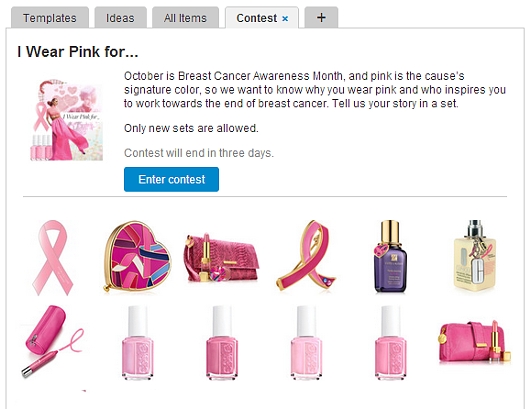Select the gold-trimmed pink ribbon pin

coord(307,255)
